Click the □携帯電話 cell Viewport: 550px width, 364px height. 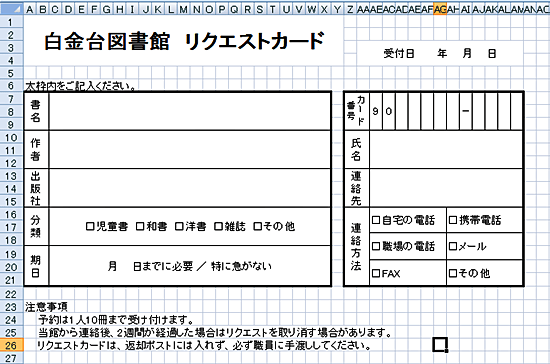pyautogui.click(x=485, y=220)
